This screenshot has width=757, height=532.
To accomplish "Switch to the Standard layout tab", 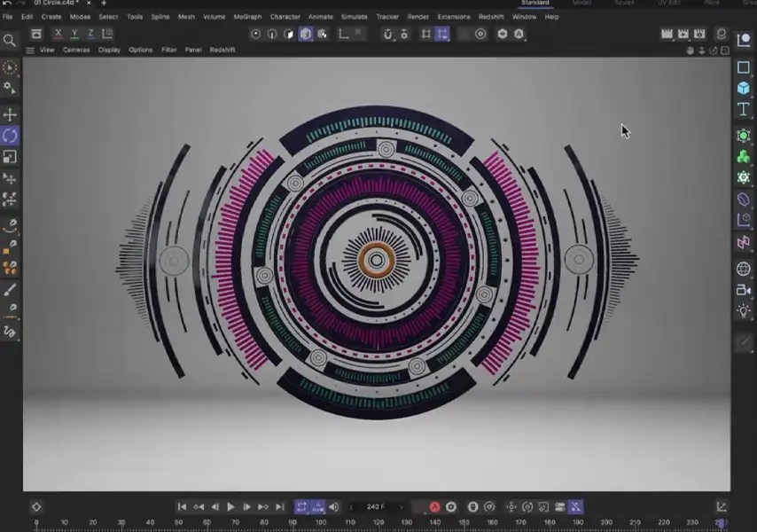I will [x=535, y=3].
